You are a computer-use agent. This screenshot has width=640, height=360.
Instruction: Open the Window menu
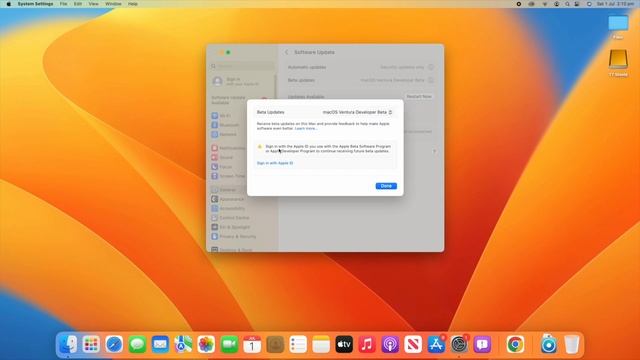tap(113, 4)
